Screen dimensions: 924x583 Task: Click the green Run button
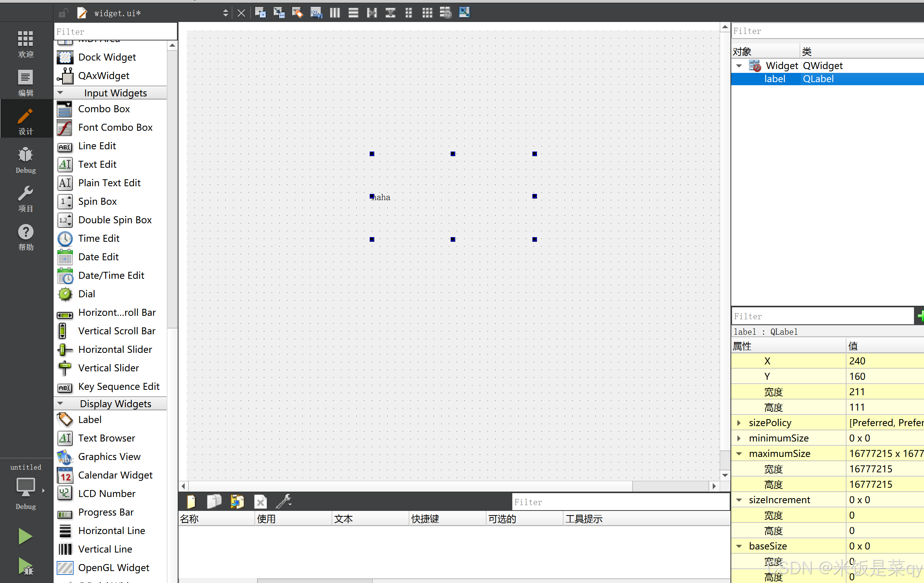coord(25,536)
